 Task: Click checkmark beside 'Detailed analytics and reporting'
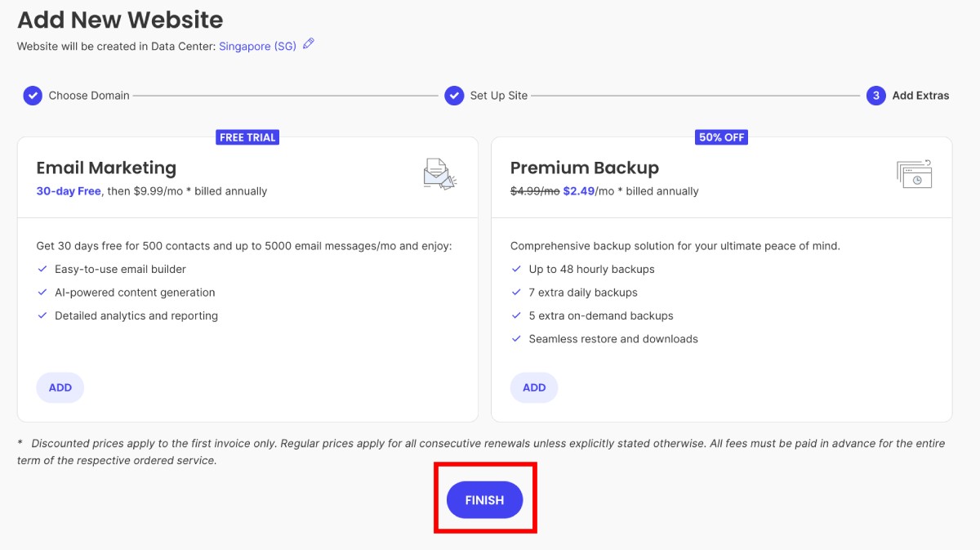tap(42, 315)
